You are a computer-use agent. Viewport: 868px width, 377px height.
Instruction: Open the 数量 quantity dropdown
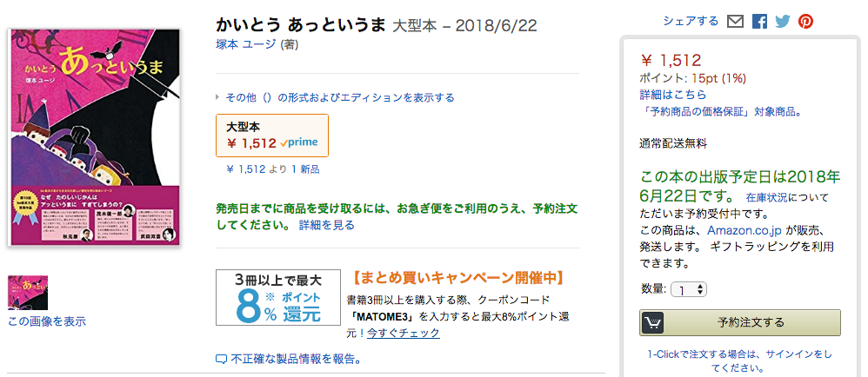click(689, 289)
